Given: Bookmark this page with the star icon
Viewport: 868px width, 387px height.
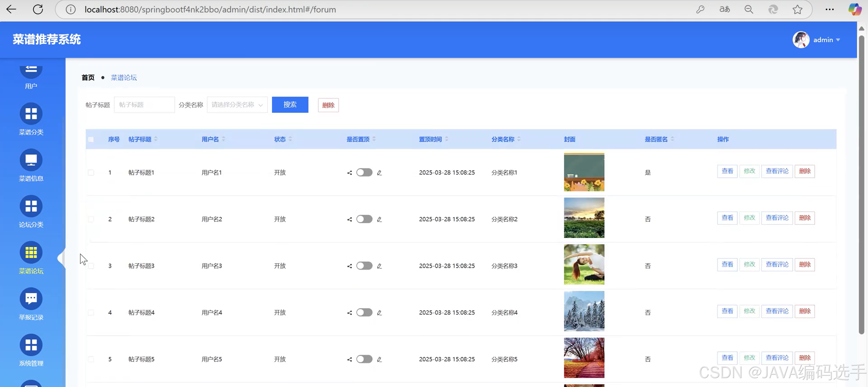Looking at the screenshot, I should (797, 9).
